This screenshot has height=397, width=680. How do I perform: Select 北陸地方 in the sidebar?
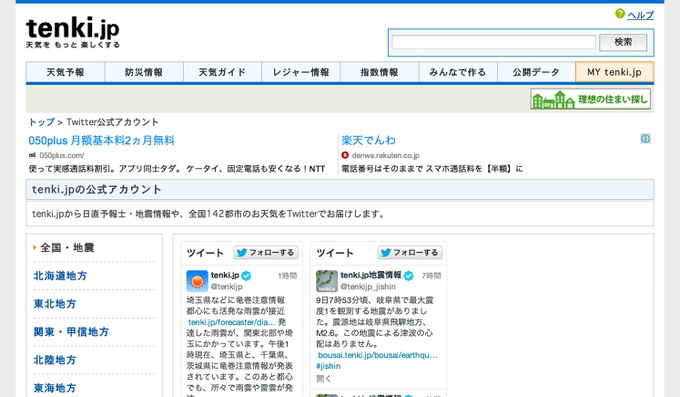coord(55,360)
